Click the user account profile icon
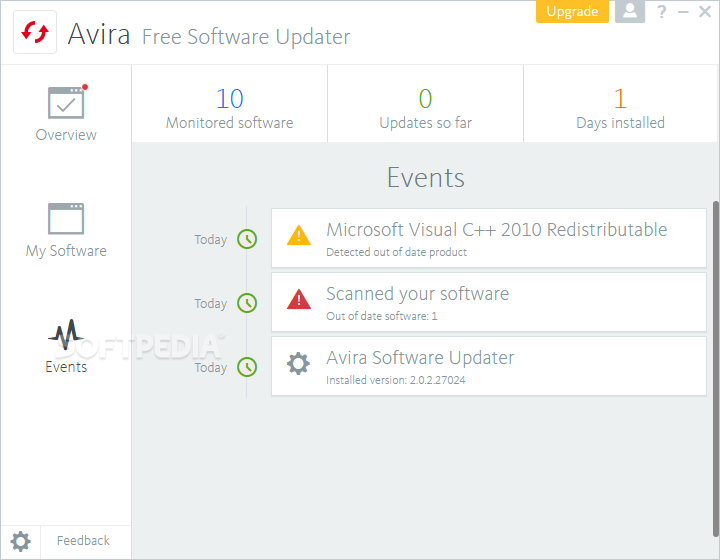 630,11
